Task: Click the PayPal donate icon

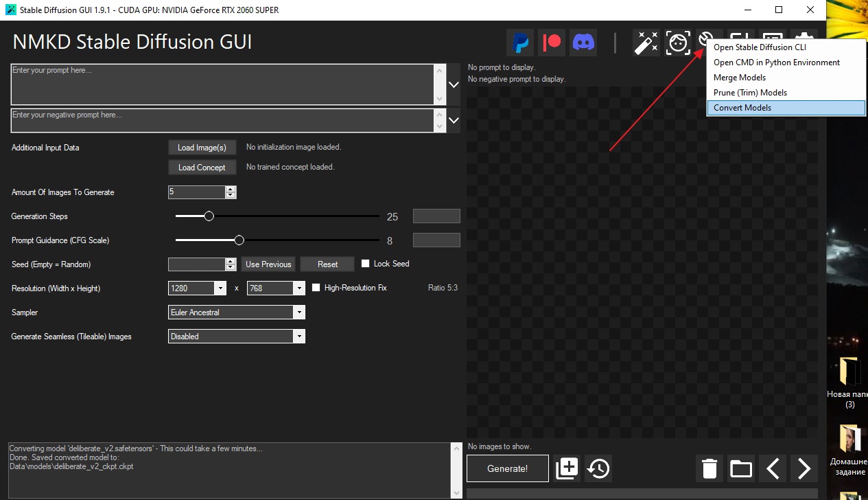Action: point(520,43)
